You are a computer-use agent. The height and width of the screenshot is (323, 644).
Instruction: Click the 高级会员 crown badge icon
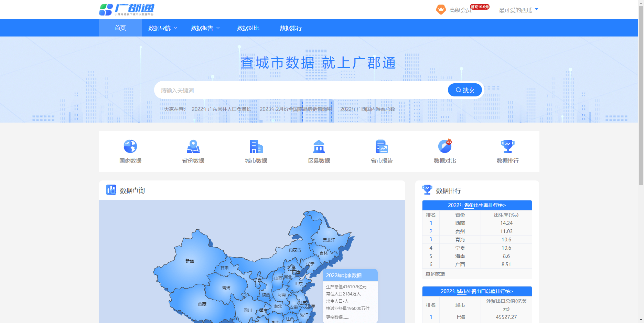(x=441, y=10)
